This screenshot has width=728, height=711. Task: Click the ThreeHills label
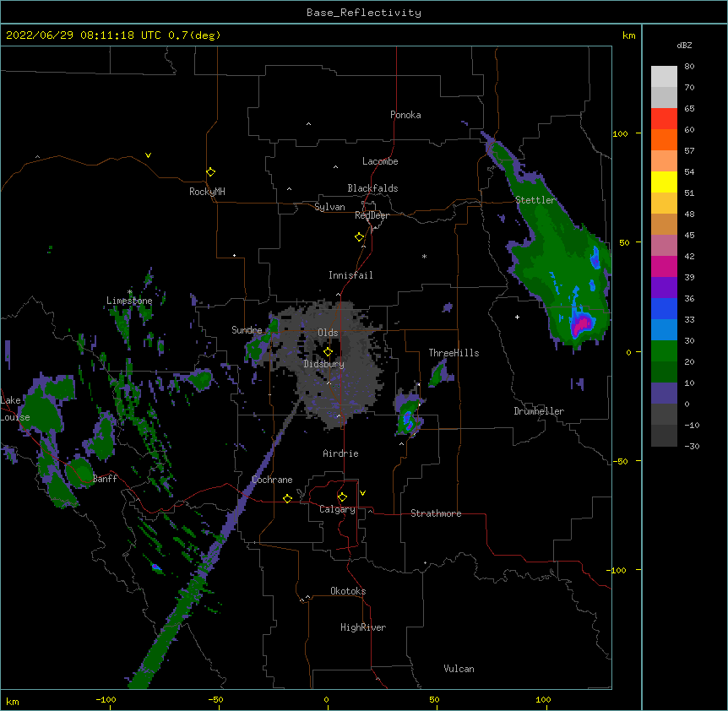[x=454, y=353]
